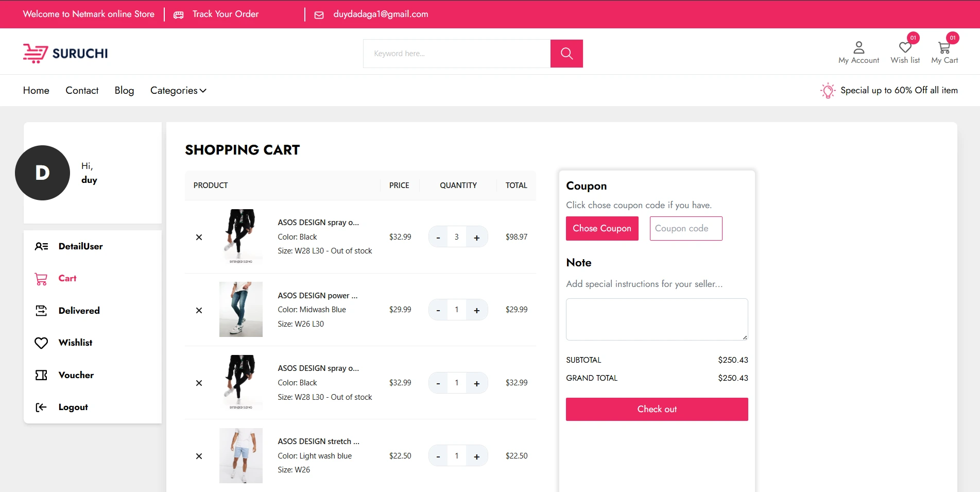Image resolution: width=980 pixels, height=492 pixels.
Task: Remove ASOS DESIGN stretch item with X
Action: [x=199, y=456]
